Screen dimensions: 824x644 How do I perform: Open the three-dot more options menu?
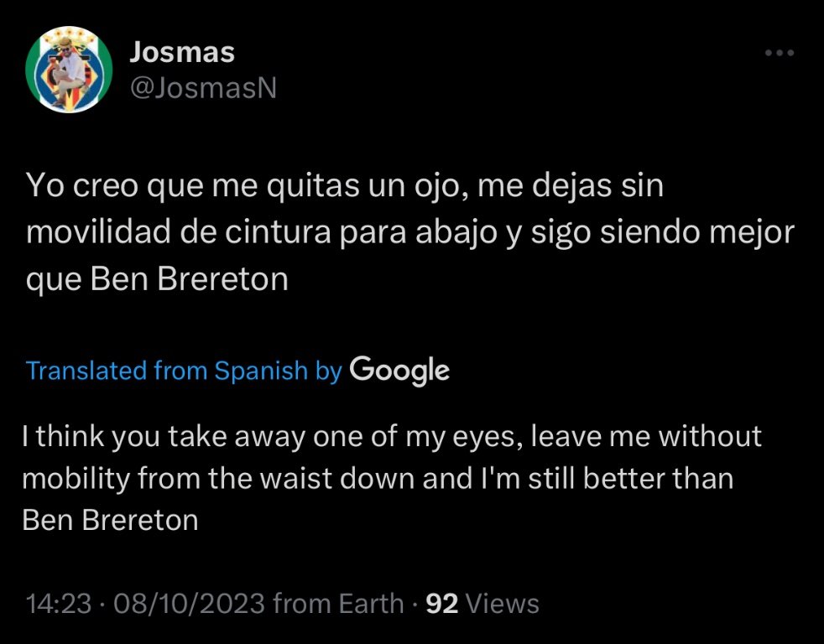pyautogui.click(x=780, y=54)
